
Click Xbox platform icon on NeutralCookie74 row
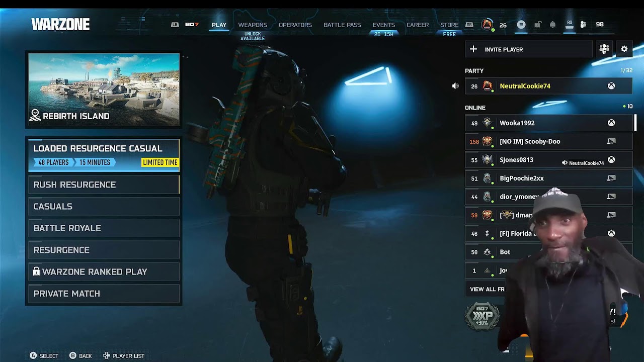(611, 86)
